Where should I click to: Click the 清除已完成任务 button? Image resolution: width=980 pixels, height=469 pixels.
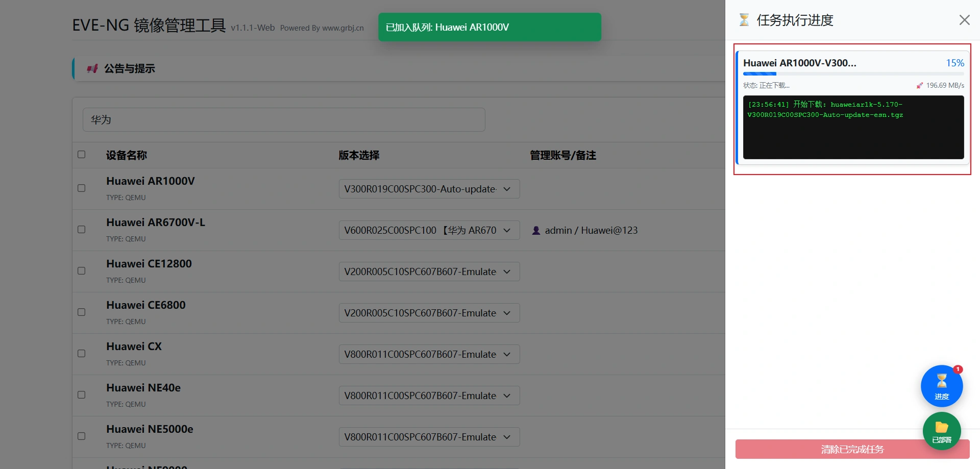click(852, 449)
